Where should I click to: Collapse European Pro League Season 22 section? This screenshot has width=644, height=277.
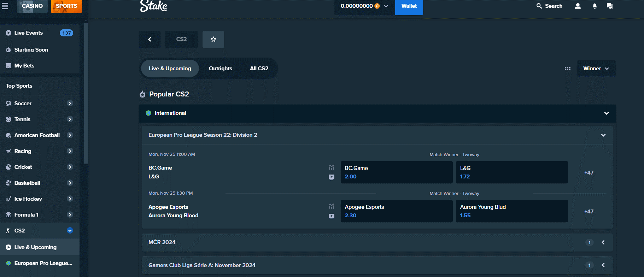click(603, 135)
